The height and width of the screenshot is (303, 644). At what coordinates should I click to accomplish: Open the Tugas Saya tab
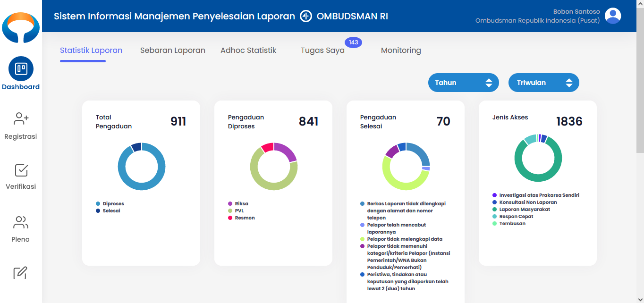pyautogui.click(x=322, y=50)
